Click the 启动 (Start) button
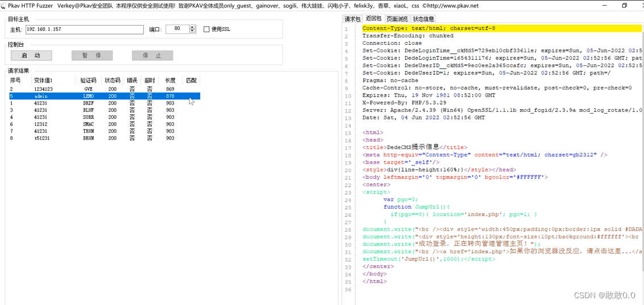644x305 pixels. [31, 56]
